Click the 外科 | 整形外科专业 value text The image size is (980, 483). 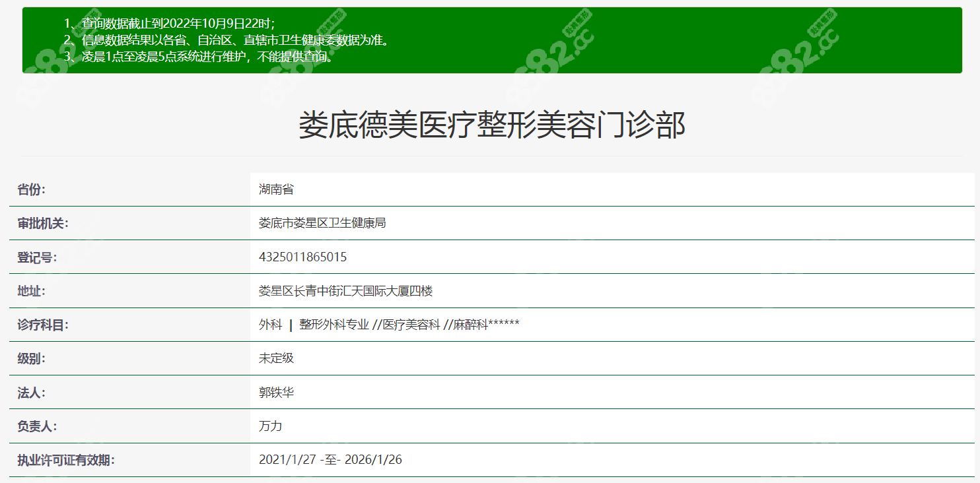(314, 325)
